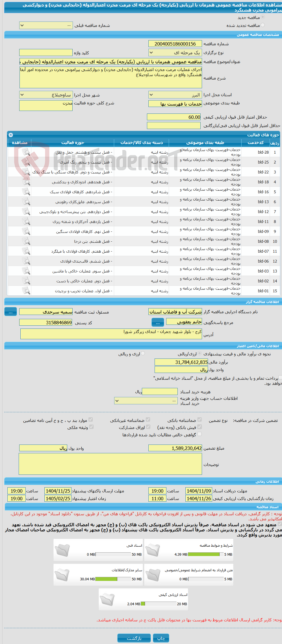Select ارزی و ریالی radio option
Image resolution: width=282 pixels, height=644 pixels.
point(143,353)
